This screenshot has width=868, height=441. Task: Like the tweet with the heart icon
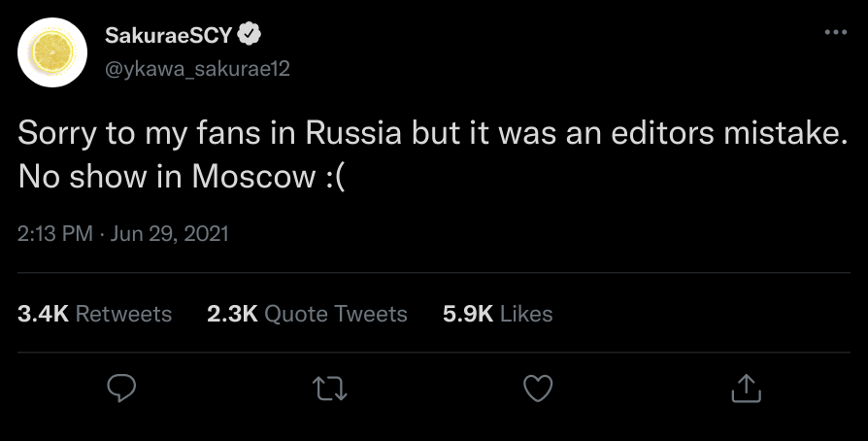tap(537, 389)
